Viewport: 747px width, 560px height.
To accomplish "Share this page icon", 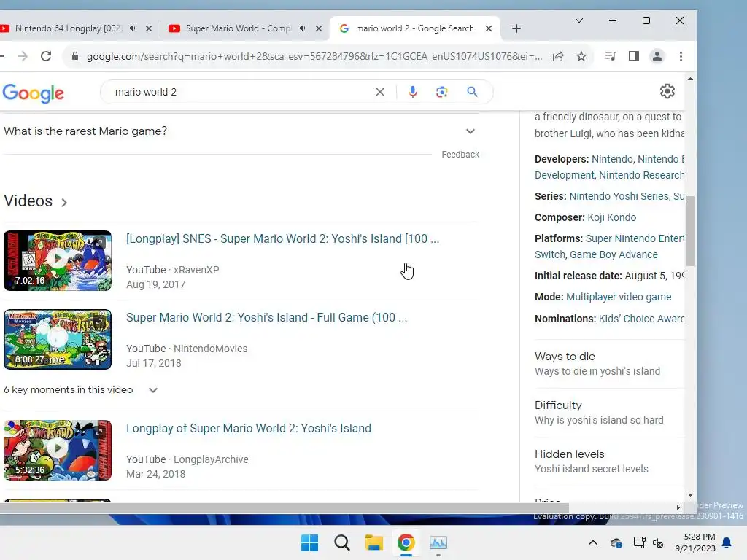I will [x=558, y=56].
